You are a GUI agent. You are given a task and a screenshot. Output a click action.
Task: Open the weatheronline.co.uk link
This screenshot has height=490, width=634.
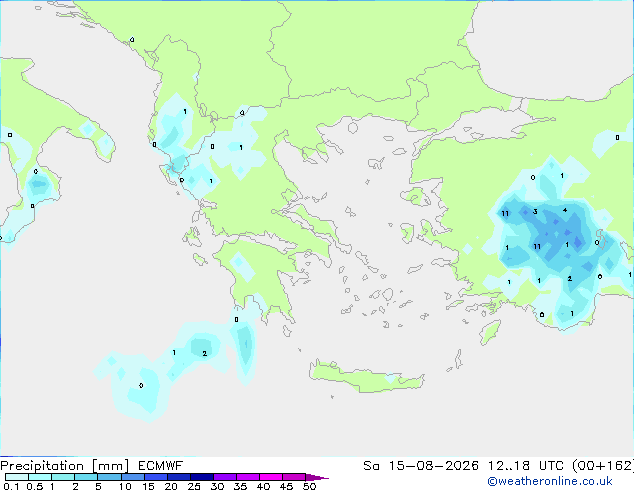coord(550,481)
